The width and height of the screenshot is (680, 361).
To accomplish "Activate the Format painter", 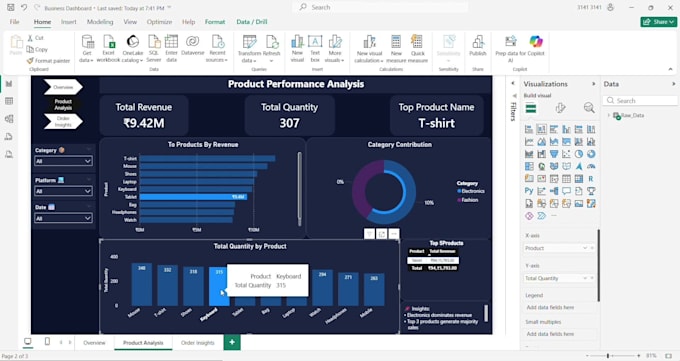I will coord(48,61).
